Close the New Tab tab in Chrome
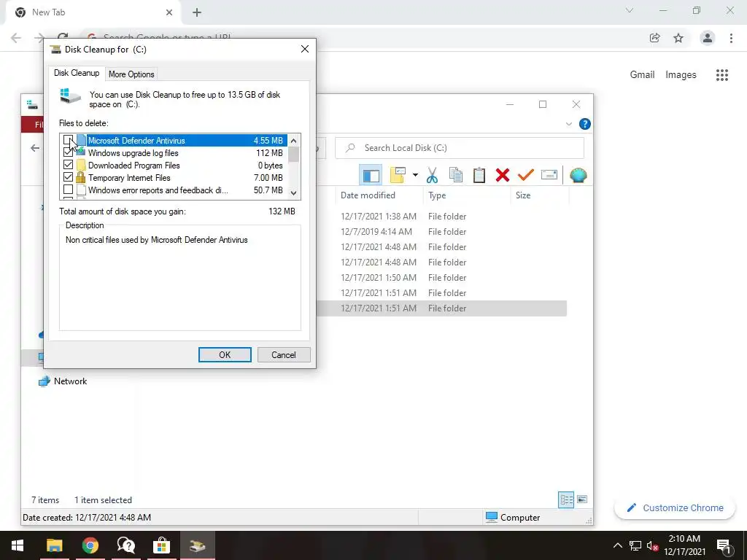 [169, 12]
